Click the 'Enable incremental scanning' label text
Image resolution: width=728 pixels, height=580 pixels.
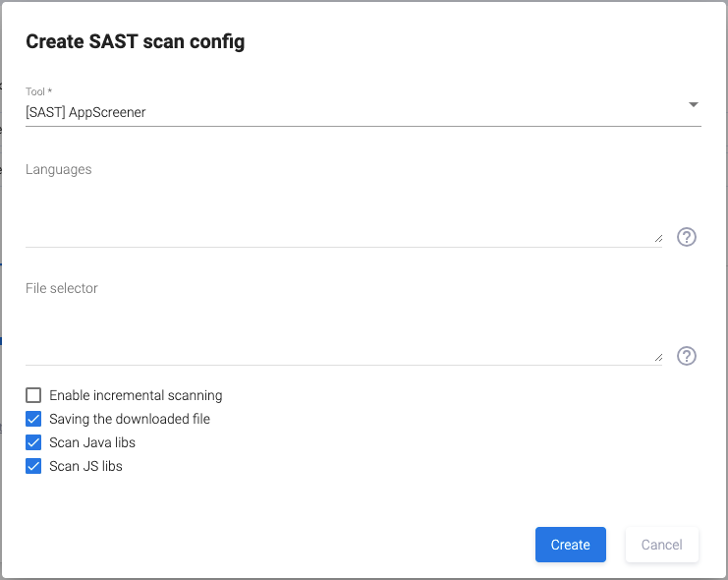pyautogui.click(x=136, y=395)
